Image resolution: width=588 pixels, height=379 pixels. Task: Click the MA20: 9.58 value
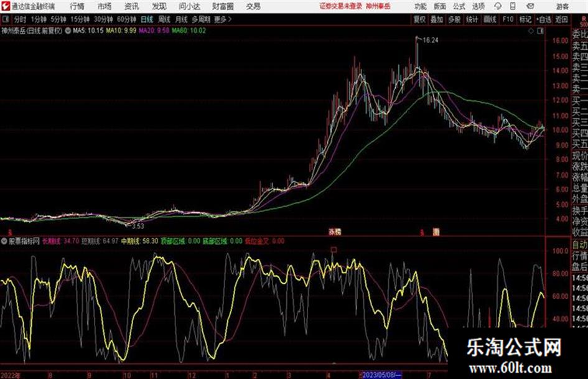coord(154,30)
